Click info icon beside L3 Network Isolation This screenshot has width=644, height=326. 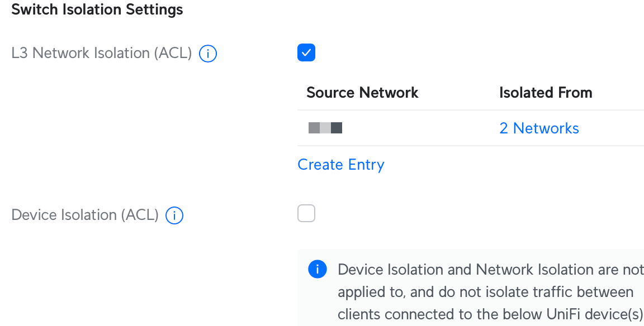tap(208, 54)
